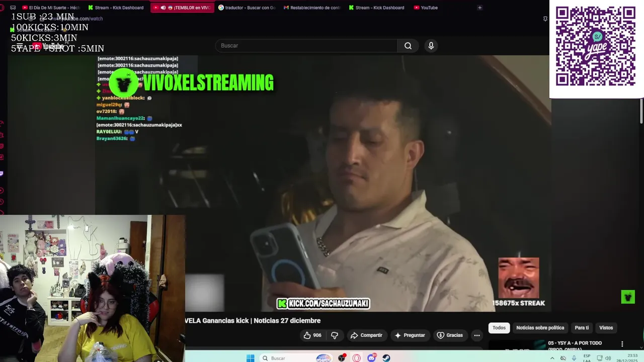This screenshot has height=362, width=644.
Task: Click the Preguntar button
Action: (x=410, y=335)
